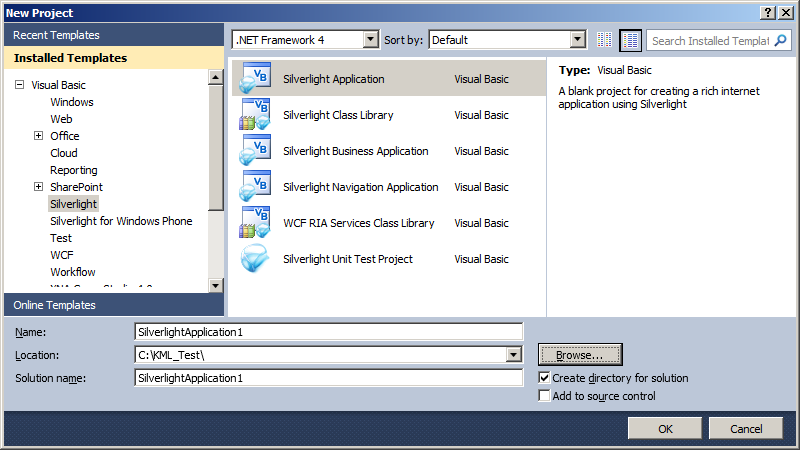The width and height of the screenshot is (800, 450).
Task: Select Silverlight Application template name
Action: point(334,79)
